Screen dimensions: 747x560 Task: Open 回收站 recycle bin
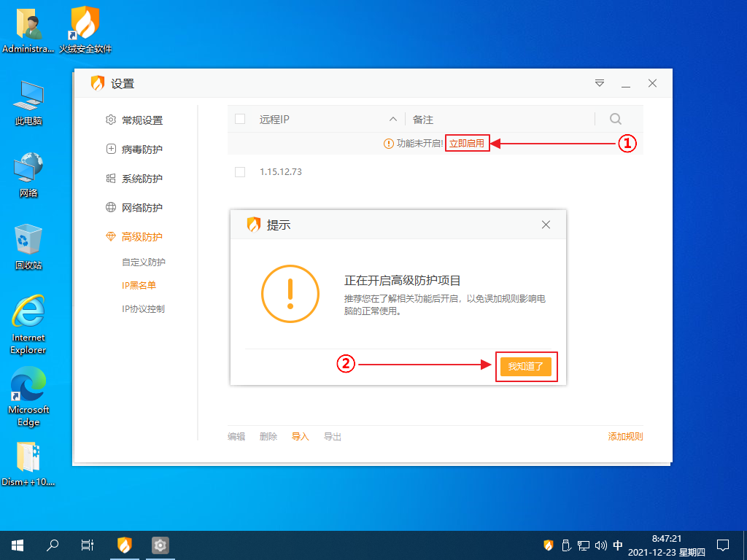tap(28, 246)
